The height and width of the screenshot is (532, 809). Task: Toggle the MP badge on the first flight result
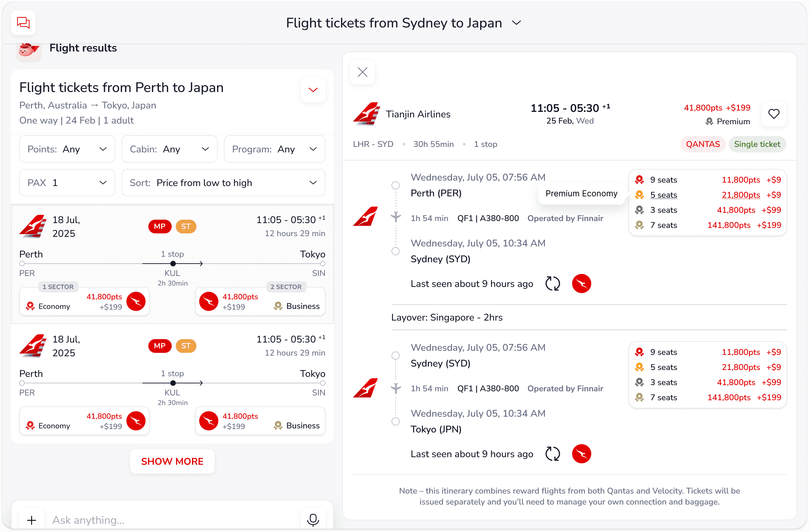pos(160,227)
